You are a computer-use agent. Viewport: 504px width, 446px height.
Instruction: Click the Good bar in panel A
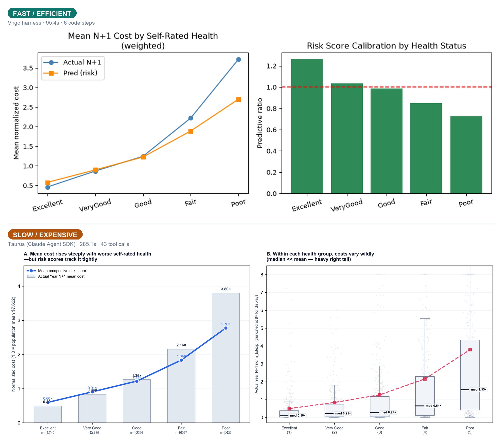point(137,401)
